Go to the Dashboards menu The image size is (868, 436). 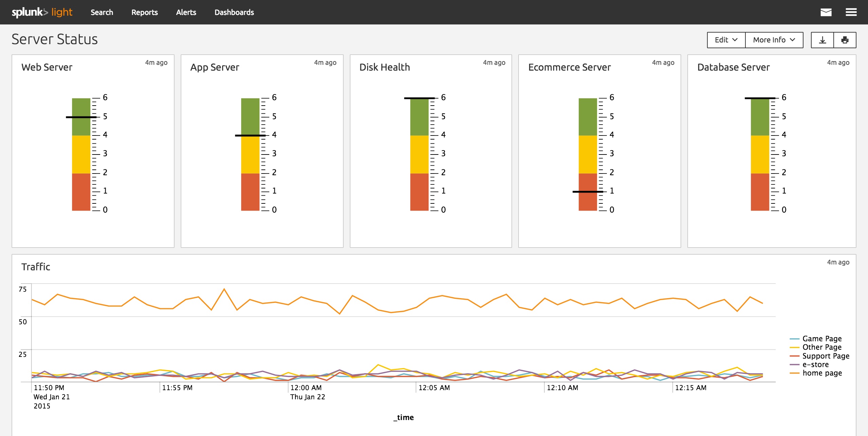tap(234, 12)
